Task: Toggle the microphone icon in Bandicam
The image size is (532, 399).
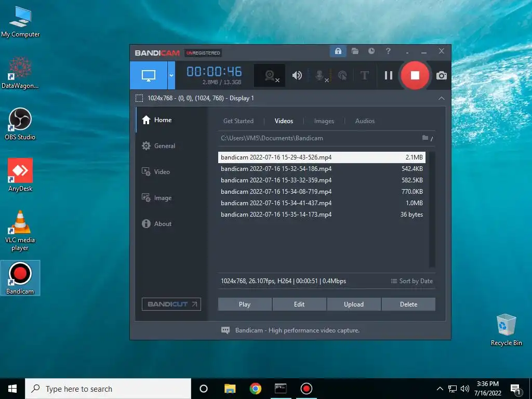Action: pos(320,75)
